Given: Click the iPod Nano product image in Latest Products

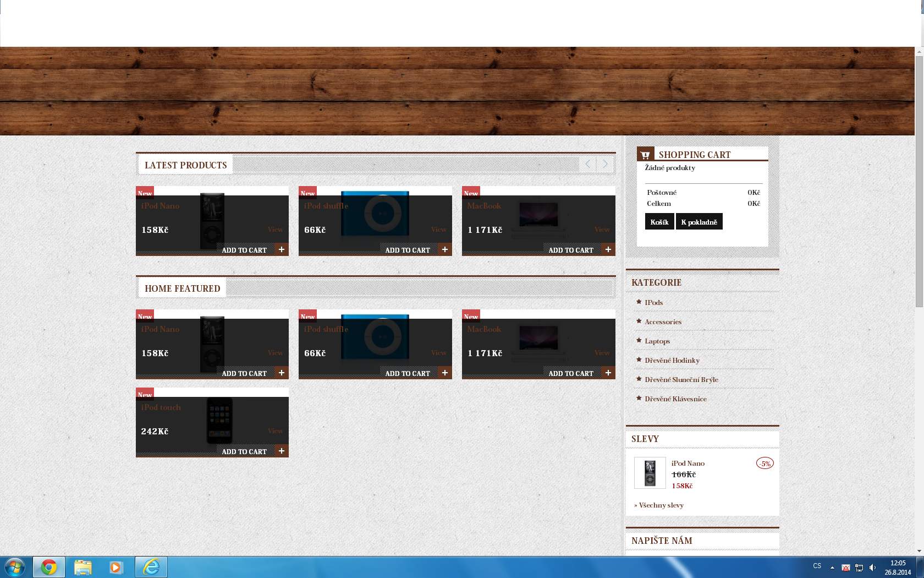Looking at the screenshot, I should pyautogui.click(x=212, y=221).
